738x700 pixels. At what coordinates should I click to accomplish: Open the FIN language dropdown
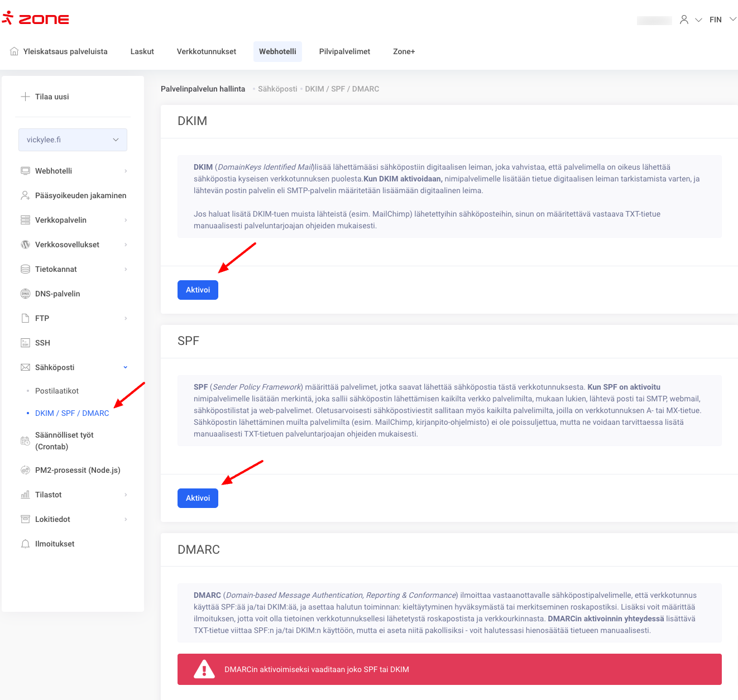pyautogui.click(x=722, y=20)
